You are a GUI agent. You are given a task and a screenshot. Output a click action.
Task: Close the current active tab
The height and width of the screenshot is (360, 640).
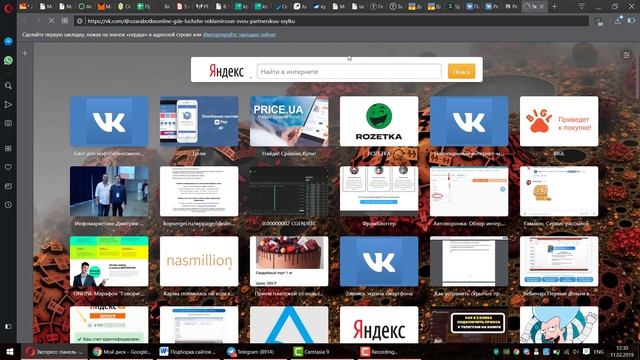(x=542, y=7)
